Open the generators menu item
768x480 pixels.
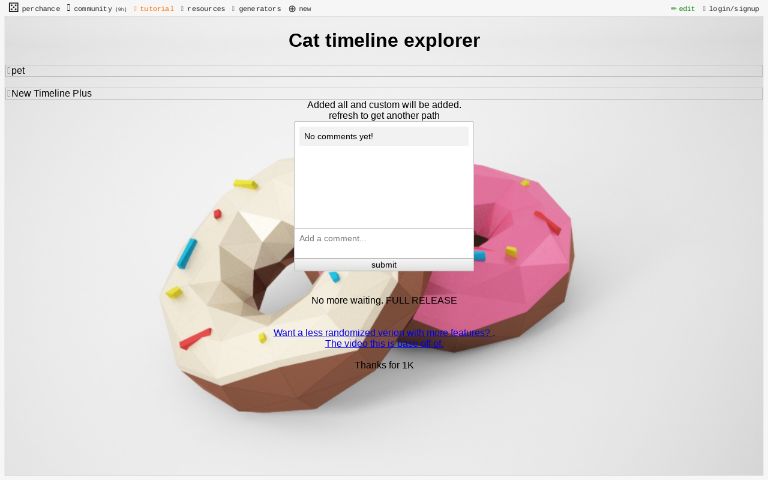click(x=257, y=8)
